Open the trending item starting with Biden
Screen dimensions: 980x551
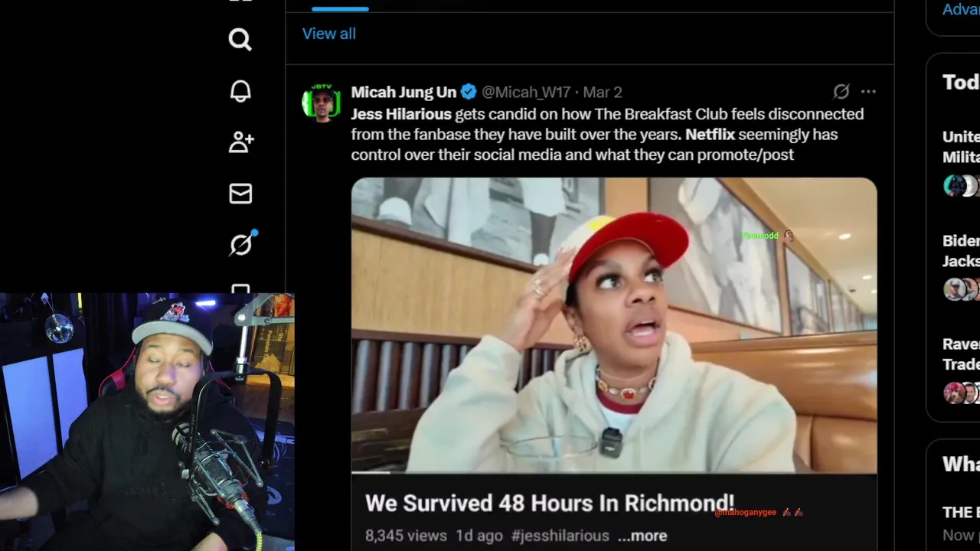(x=961, y=251)
